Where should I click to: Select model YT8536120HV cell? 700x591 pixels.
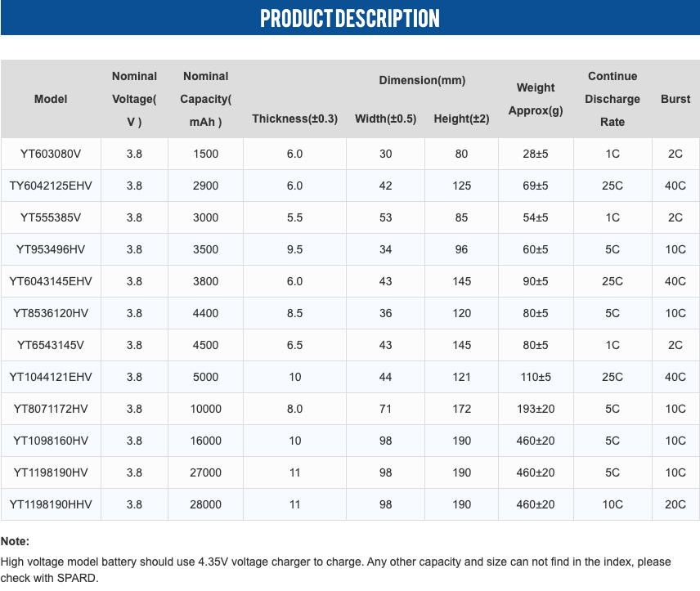click(x=51, y=313)
